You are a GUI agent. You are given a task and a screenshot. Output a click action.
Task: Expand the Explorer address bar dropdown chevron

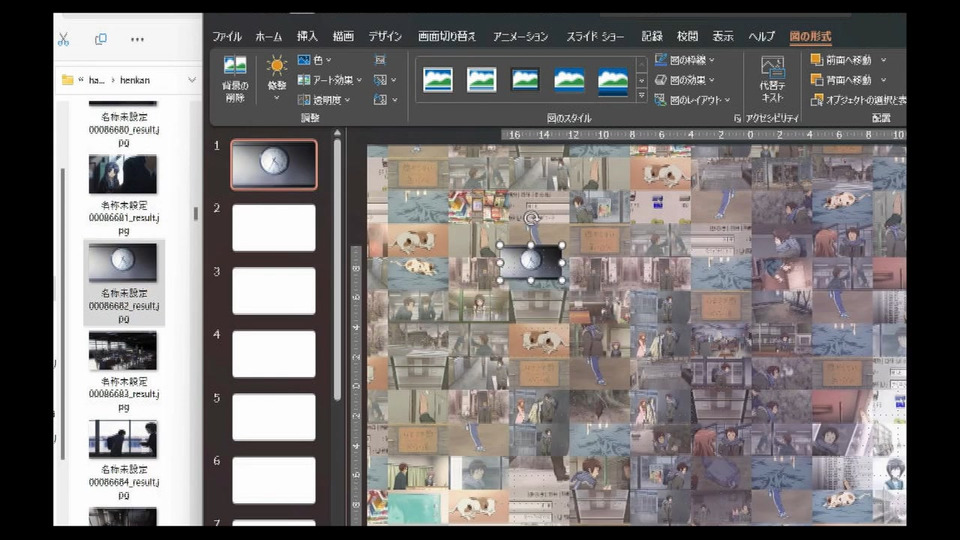192,80
